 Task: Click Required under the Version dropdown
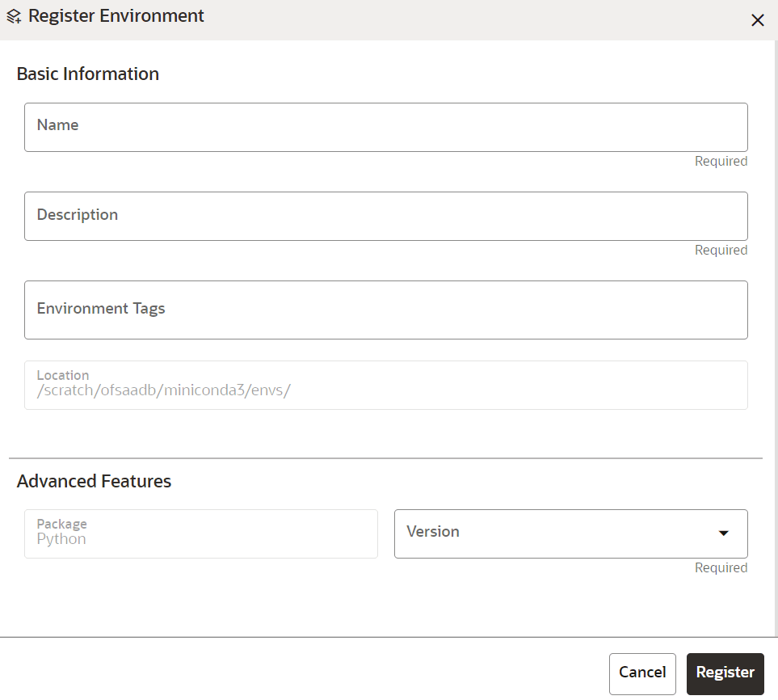coord(721,567)
